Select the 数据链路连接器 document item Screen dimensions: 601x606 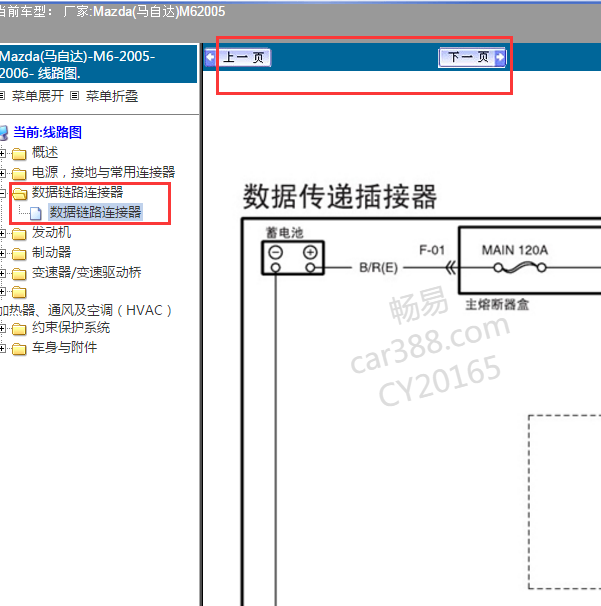click(x=95, y=212)
